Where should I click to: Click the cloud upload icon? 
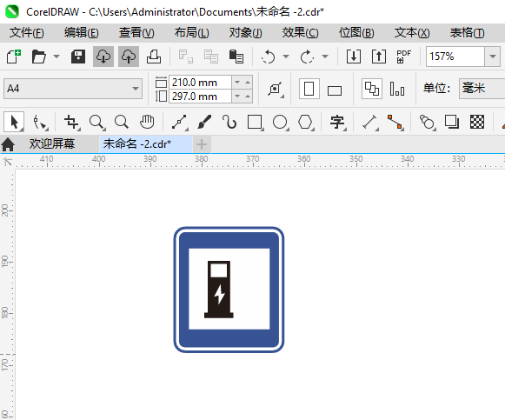click(x=128, y=57)
